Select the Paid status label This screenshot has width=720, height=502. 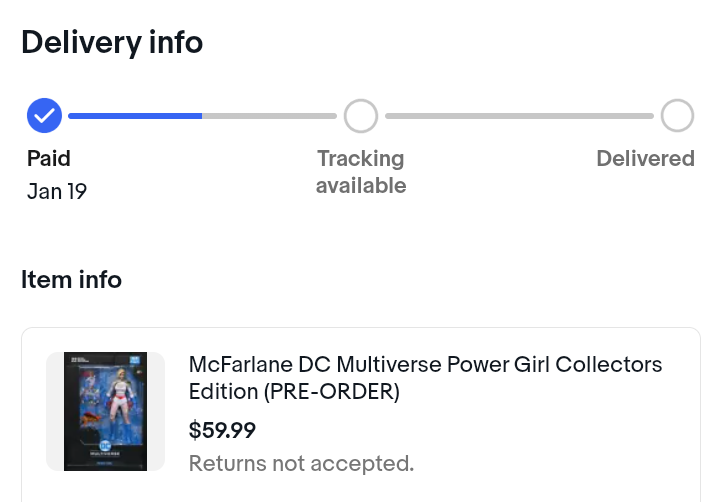point(49,158)
